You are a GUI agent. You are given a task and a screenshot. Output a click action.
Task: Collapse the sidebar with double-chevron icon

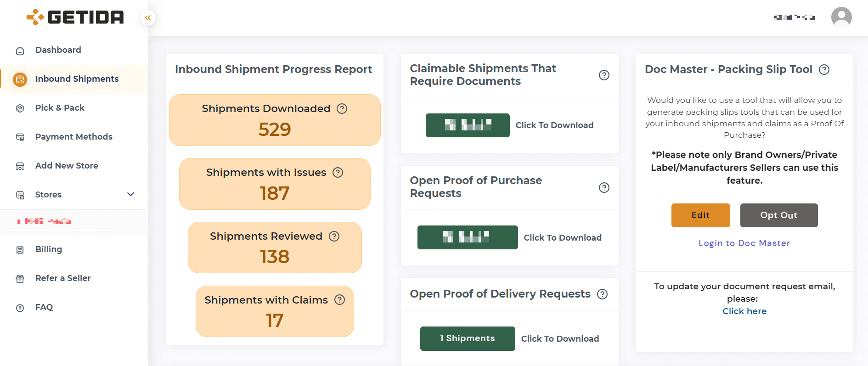[x=148, y=17]
